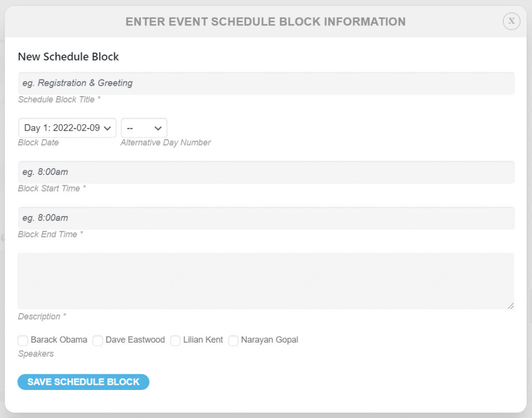The height and width of the screenshot is (418, 532).
Task: Close the schedule block dialog with X
Action: coord(511,21)
